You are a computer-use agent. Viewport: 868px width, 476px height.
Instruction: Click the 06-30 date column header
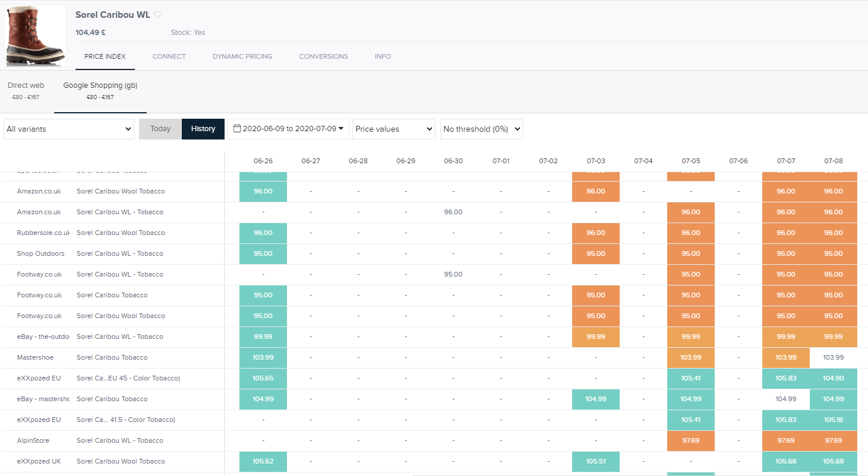pos(453,161)
